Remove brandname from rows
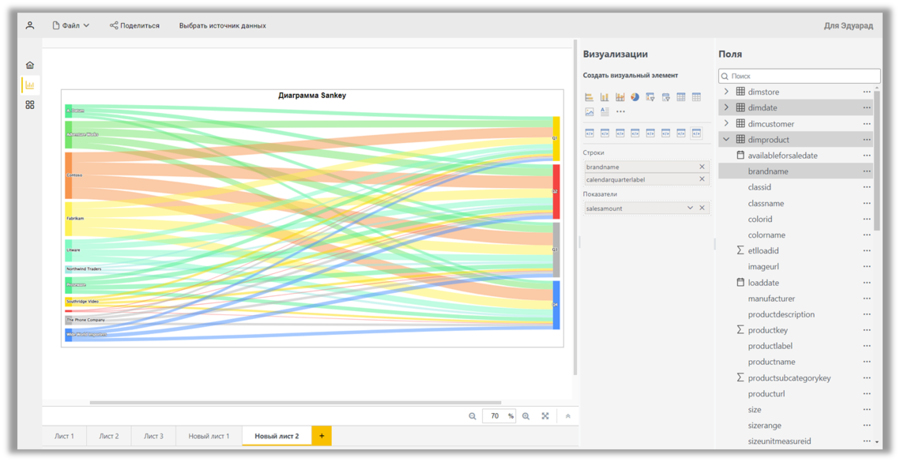The height and width of the screenshot is (462, 900). coord(702,167)
